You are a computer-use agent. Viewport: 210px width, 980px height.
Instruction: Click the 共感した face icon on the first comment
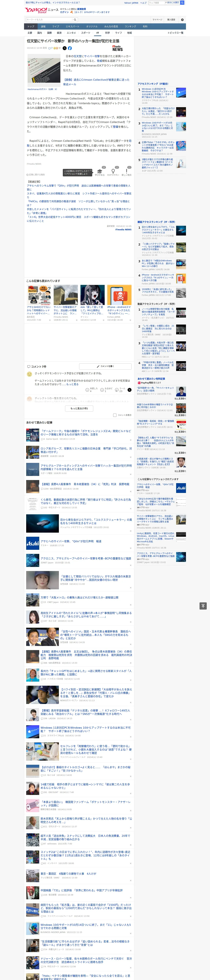click(x=87, y=390)
